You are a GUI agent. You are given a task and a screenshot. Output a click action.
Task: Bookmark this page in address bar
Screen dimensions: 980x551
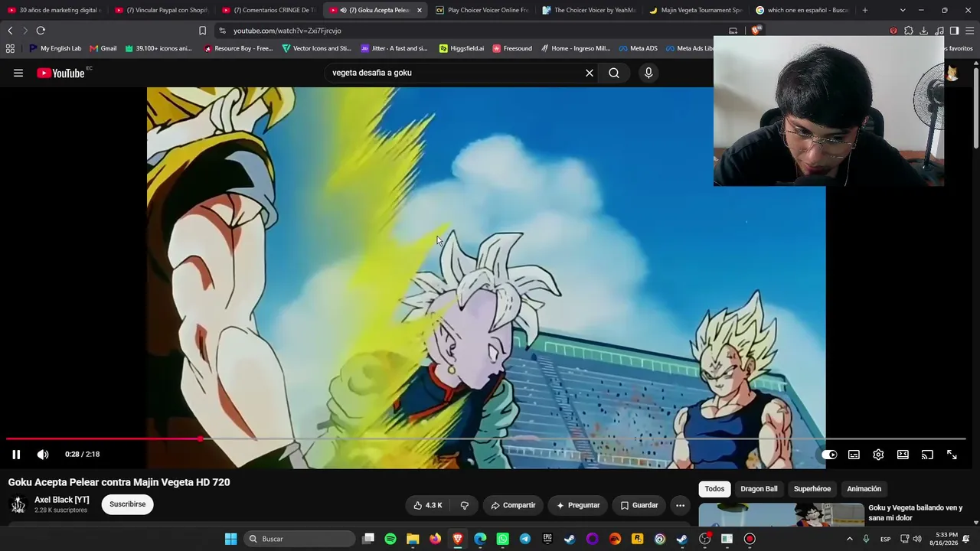[202, 31]
